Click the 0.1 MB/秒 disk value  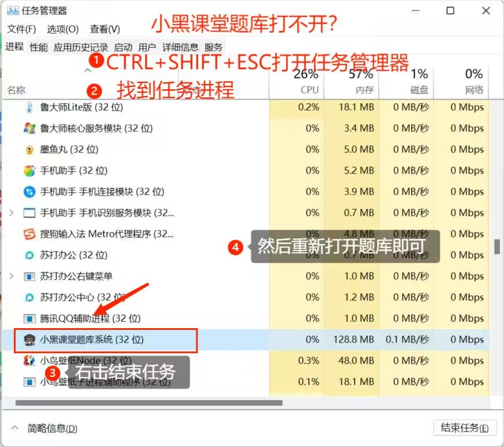click(407, 340)
